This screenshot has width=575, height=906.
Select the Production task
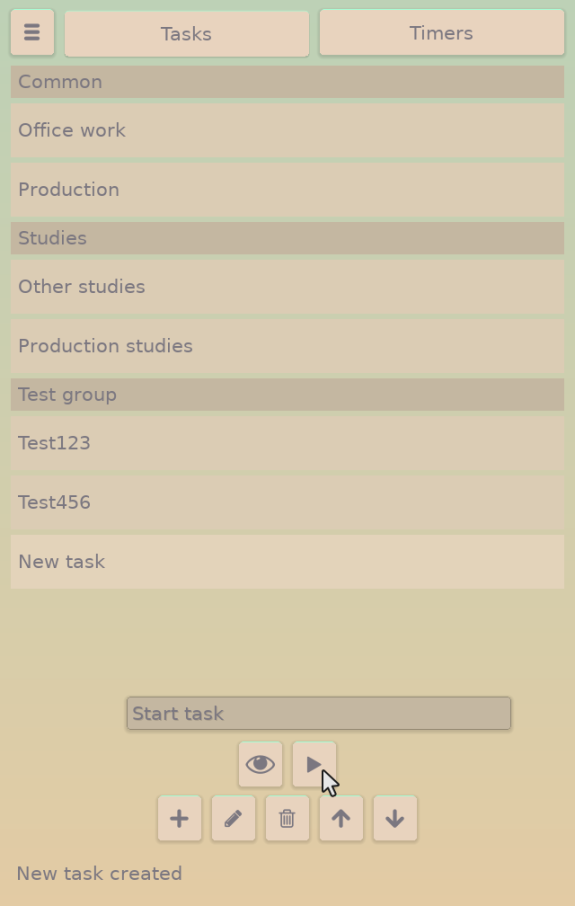coord(287,190)
